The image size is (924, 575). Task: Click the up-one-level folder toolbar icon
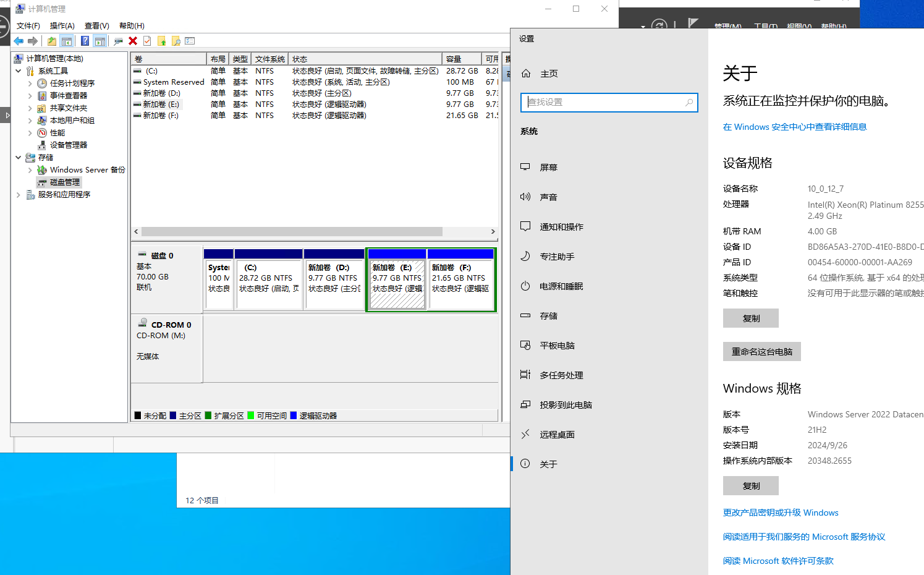(52, 41)
